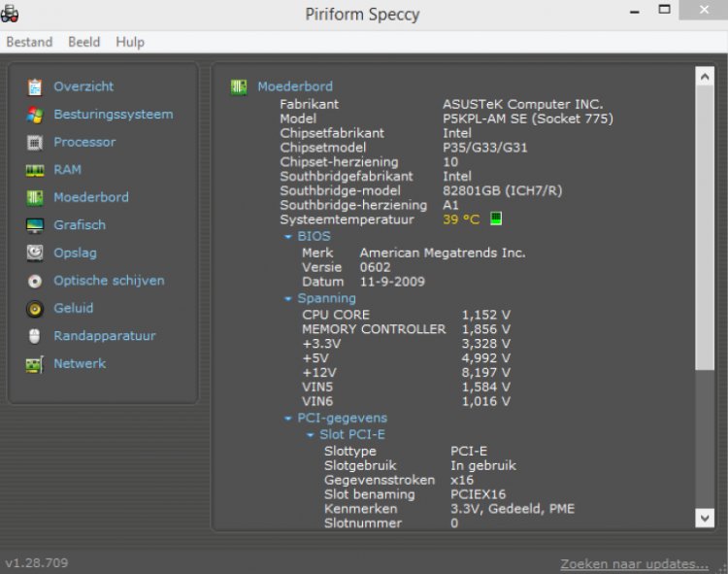
Task: Click the Grafisch monitor icon
Action: pos(35,225)
